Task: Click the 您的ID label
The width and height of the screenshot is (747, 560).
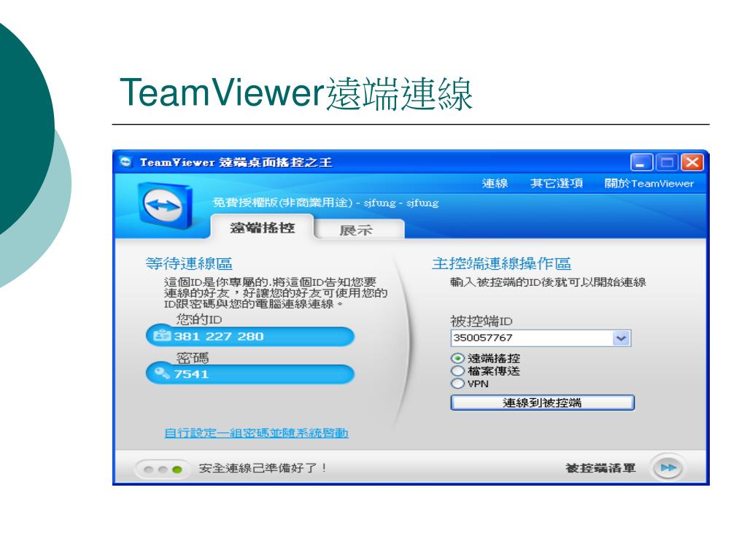Action: point(199,319)
